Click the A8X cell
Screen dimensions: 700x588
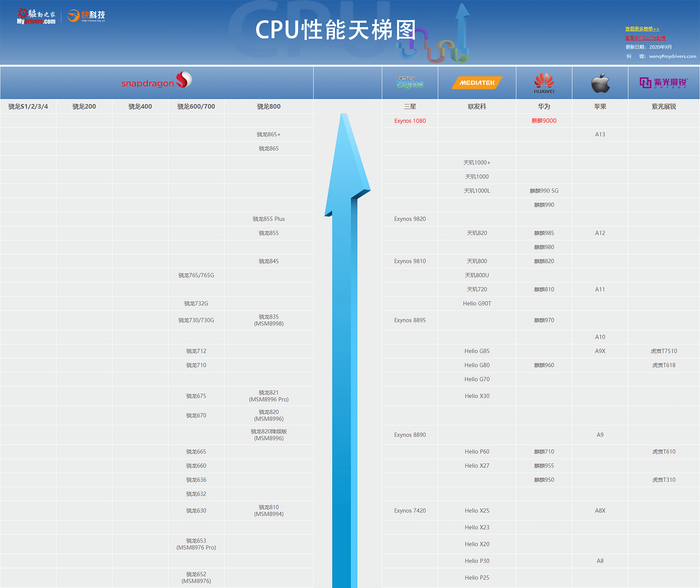[600, 511]
